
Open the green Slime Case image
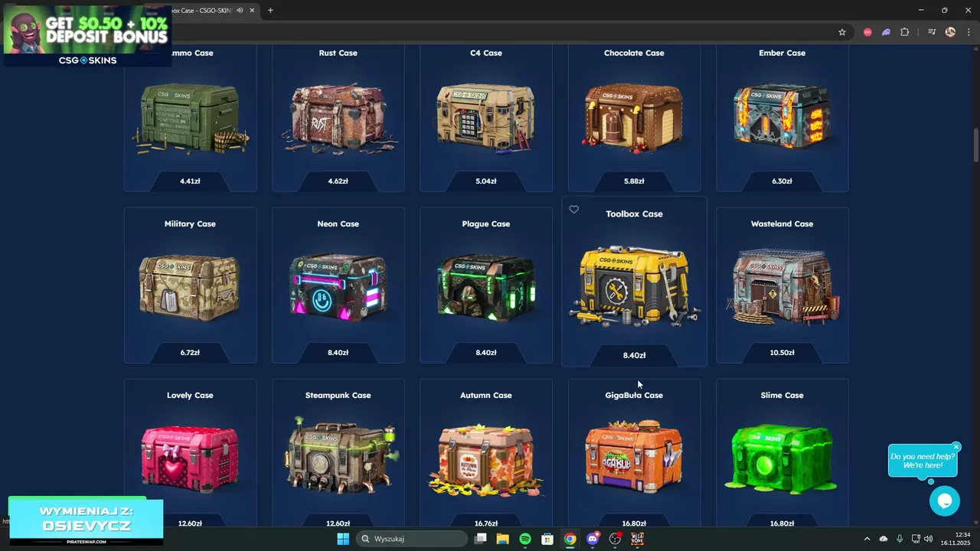pos(782,458)
